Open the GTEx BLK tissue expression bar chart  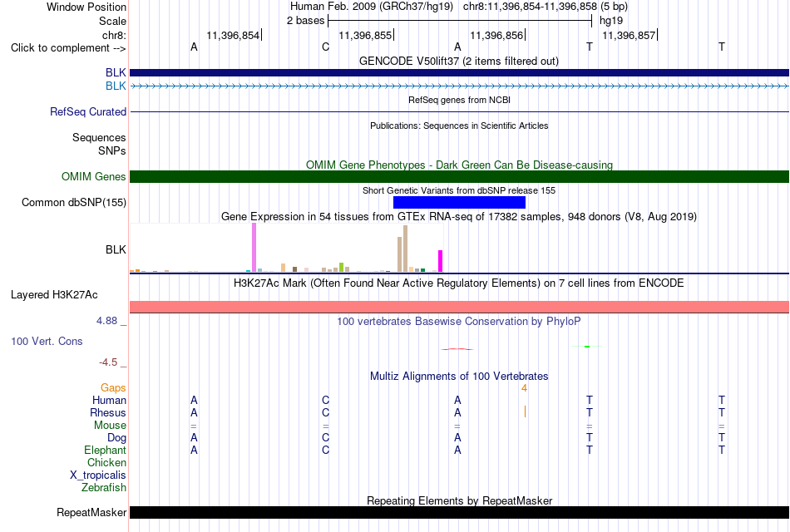click(x=286, y=248)
